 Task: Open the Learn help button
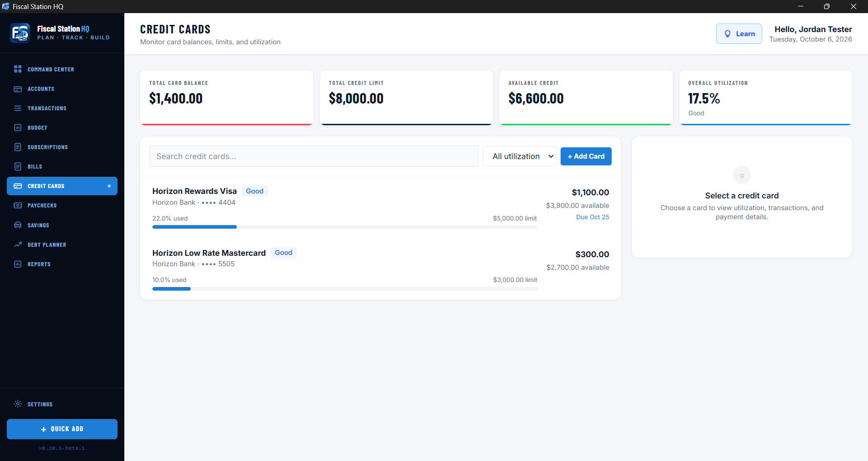tap(739, 34)
